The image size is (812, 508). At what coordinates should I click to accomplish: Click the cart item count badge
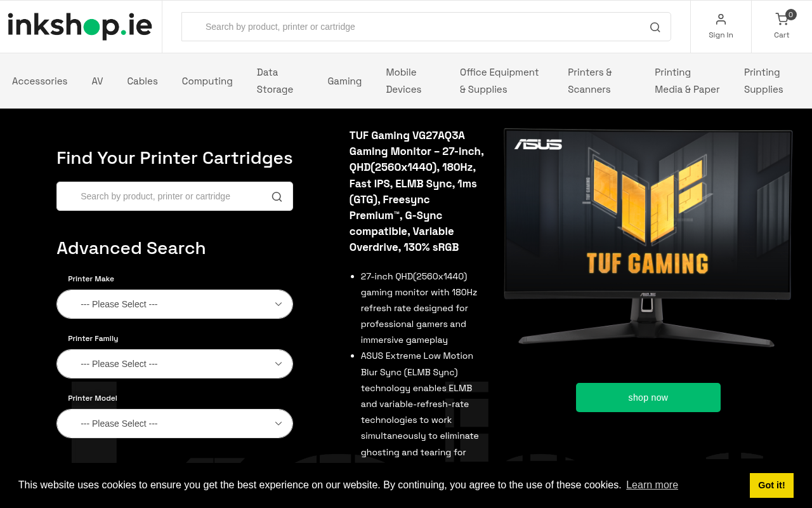(x=791, y=15)
